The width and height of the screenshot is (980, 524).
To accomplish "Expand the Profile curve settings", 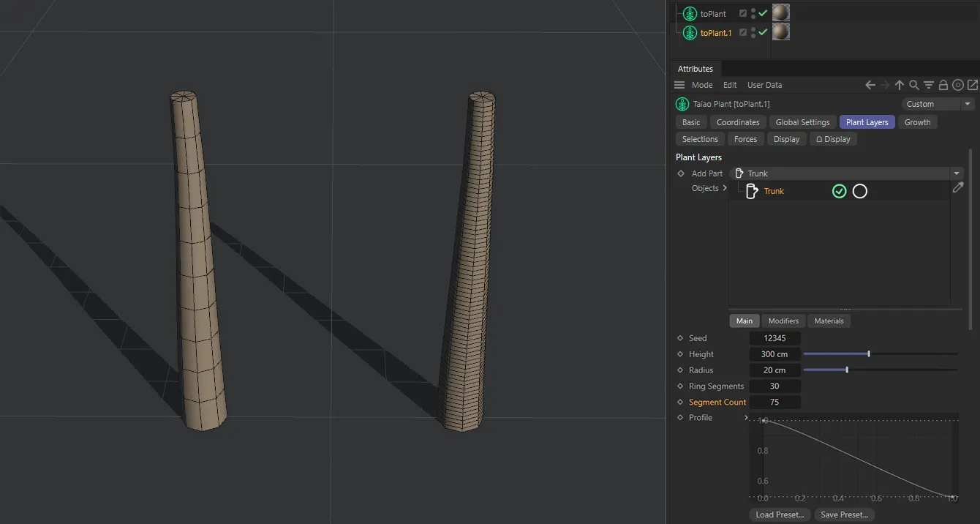I will 746,417.
